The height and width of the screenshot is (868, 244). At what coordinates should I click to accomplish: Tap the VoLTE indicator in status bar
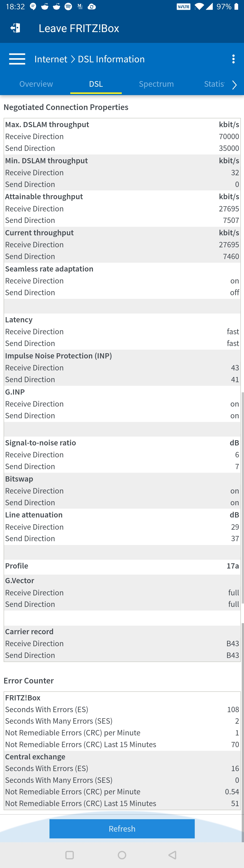184,7
